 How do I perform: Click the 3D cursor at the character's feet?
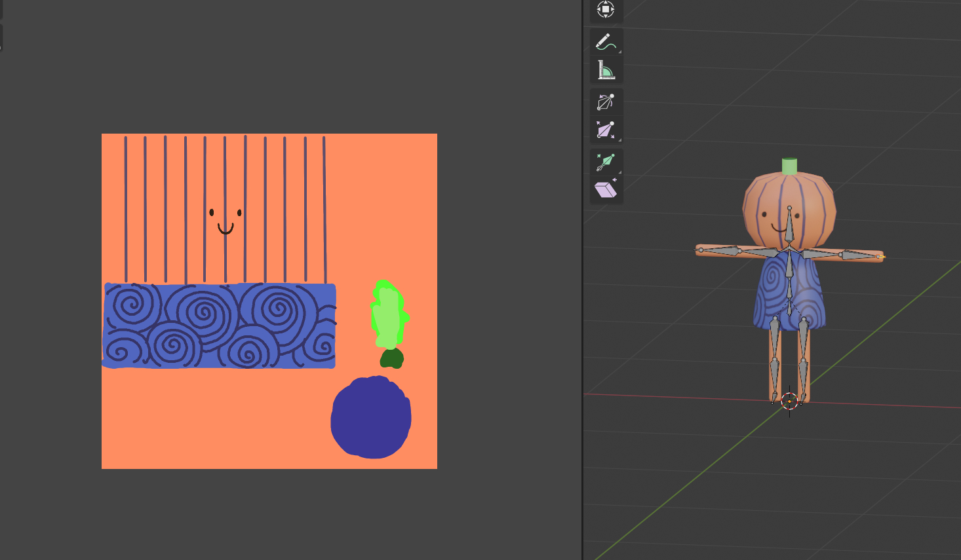pos(789,401)
